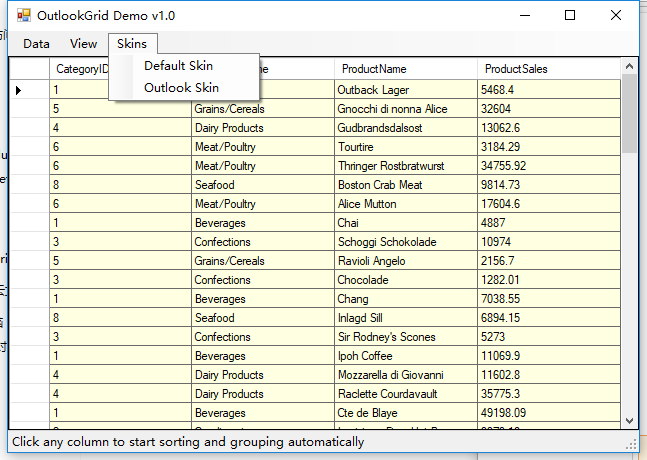
Task: Select the Gnocchi di nonna Alice cell
Action: (x=406, y=109)
